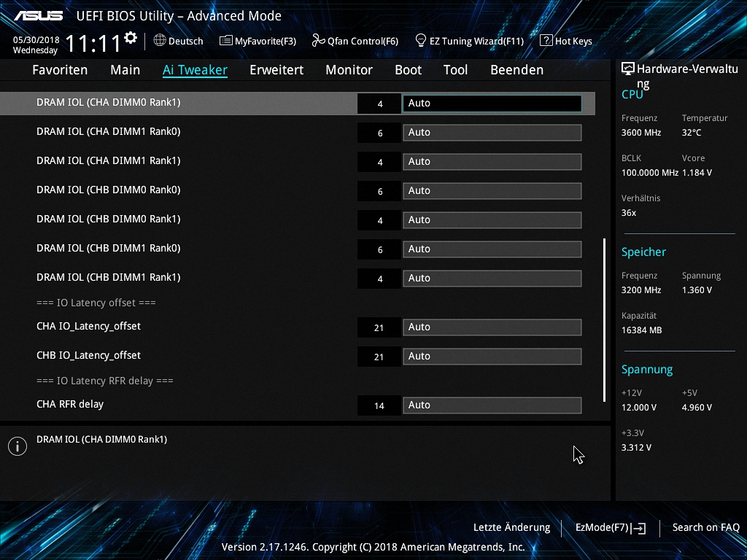Open settings gear next to clock

coord(131,38)
